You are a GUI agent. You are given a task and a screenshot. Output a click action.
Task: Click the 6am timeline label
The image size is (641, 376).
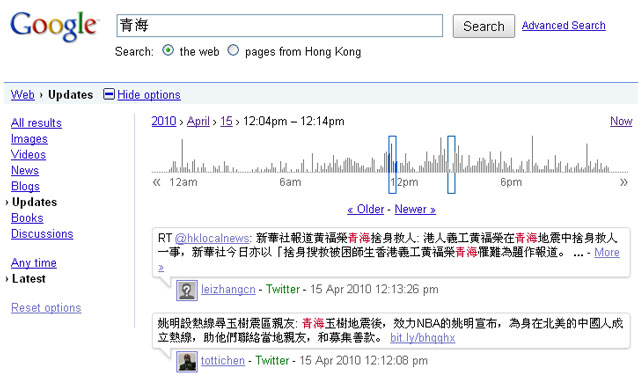point(290,182)
